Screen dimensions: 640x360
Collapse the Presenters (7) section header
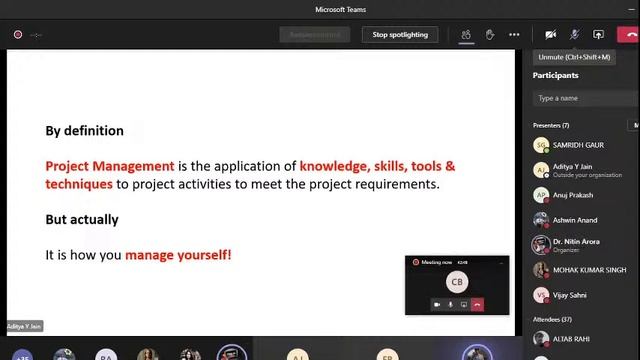(551, 125)
